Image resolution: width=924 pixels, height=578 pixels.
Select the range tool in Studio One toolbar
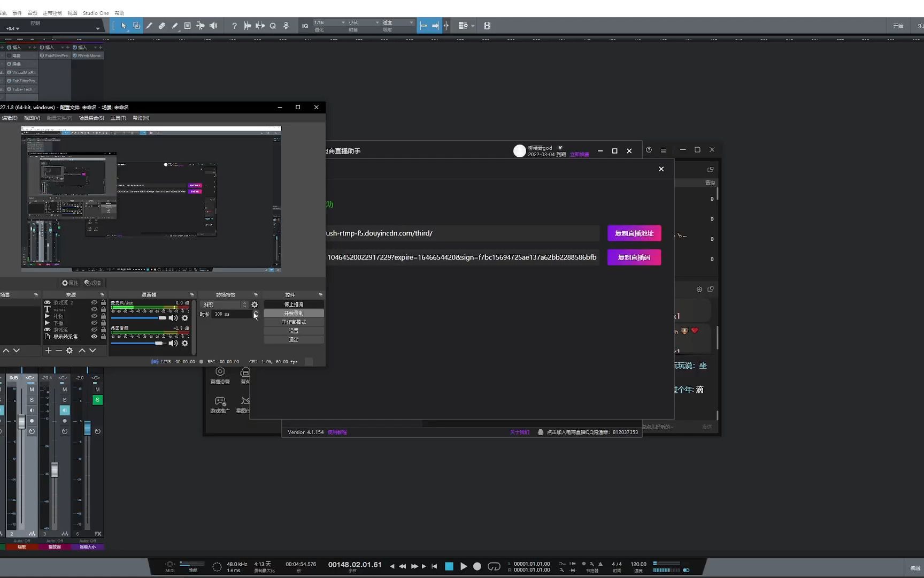(136, 26)
